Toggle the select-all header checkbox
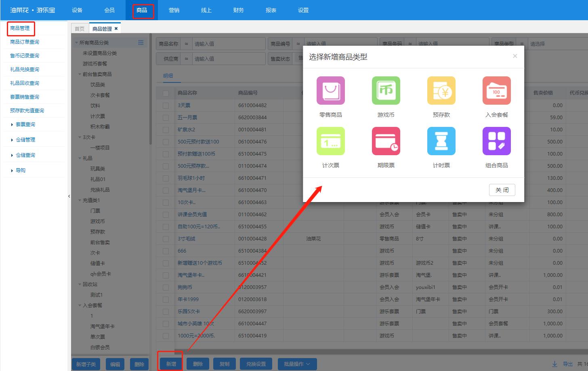The width and height of the screenshot is (588, 371). click(166, 93)
